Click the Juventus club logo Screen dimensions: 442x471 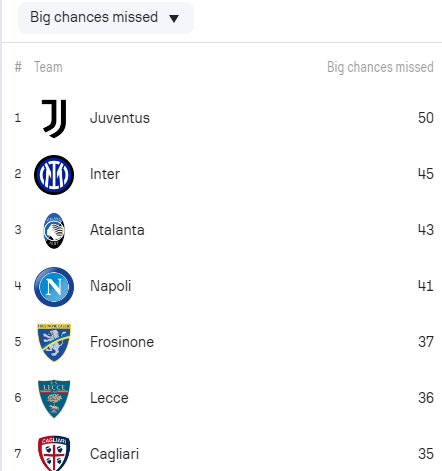[x=54, y=118]
